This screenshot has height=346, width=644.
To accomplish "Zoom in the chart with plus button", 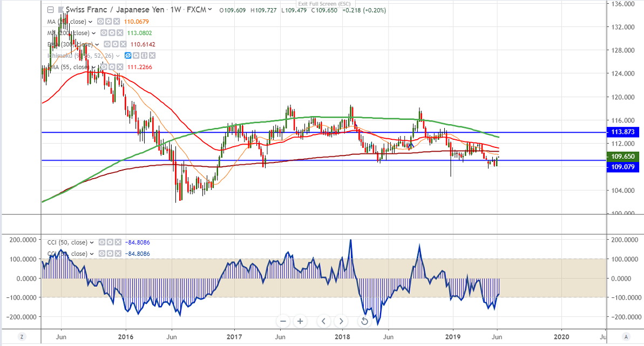I will (300, 321).
